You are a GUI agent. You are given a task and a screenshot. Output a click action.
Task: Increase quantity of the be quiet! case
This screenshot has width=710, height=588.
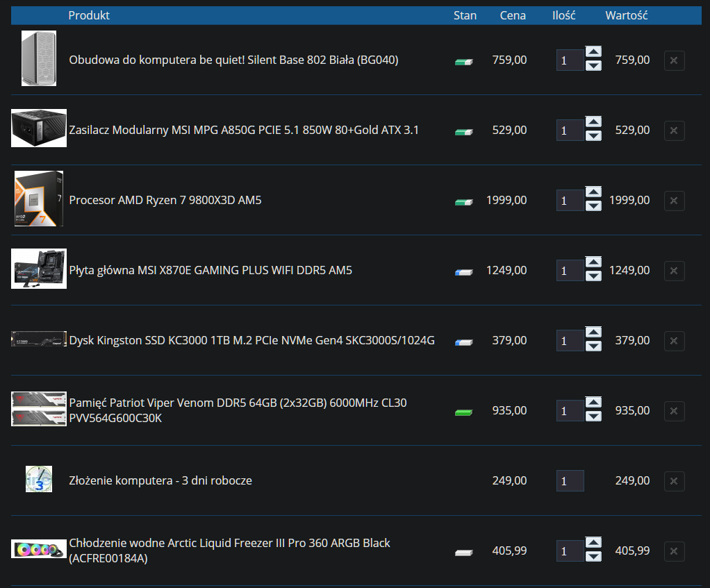click(593, 52)
